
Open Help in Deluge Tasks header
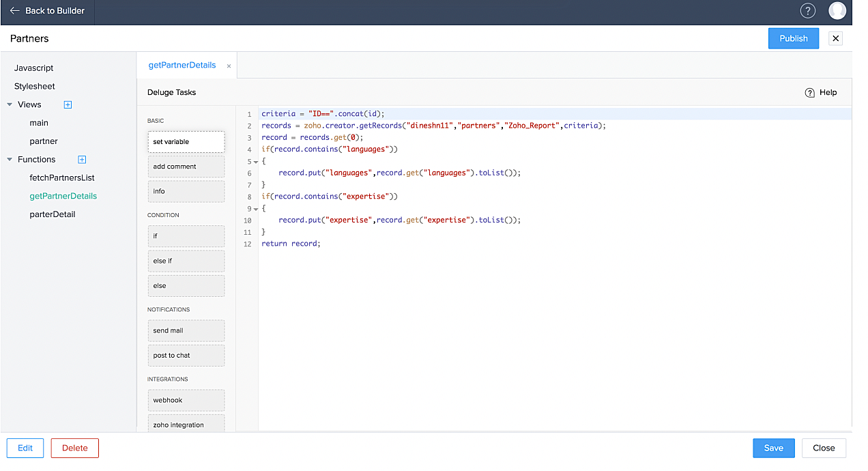point(821,93)
